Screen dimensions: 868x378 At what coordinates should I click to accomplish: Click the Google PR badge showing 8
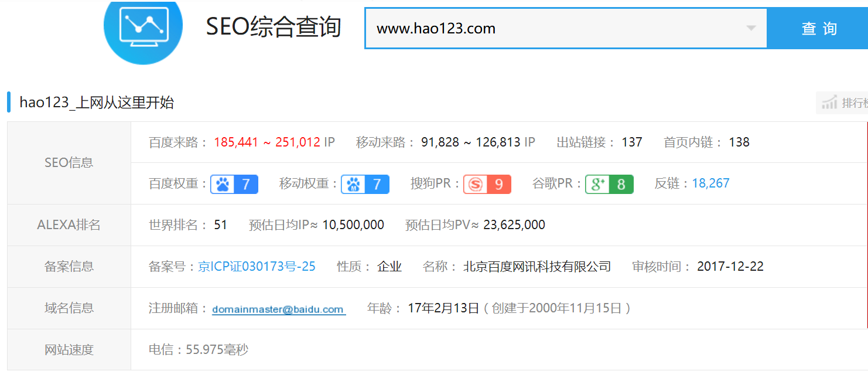coord(609,184)
